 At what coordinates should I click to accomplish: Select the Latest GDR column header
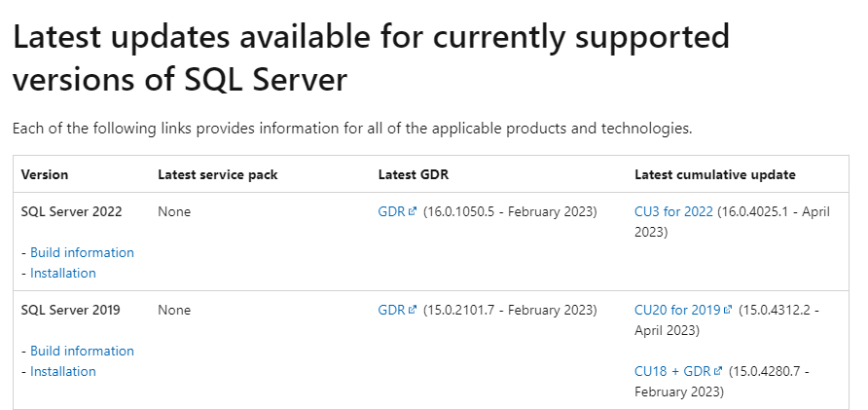pyautogui.click(x=413, y=174)
